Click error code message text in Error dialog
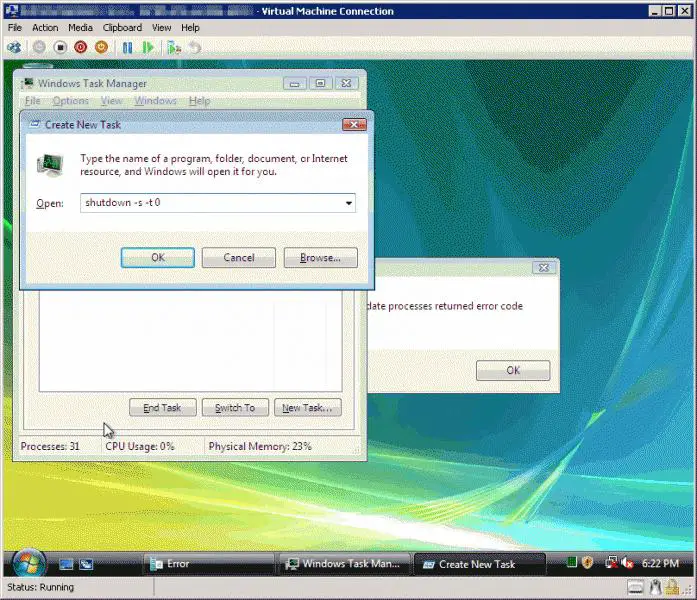This screenshot has height=600, width=697. [445, 306]
